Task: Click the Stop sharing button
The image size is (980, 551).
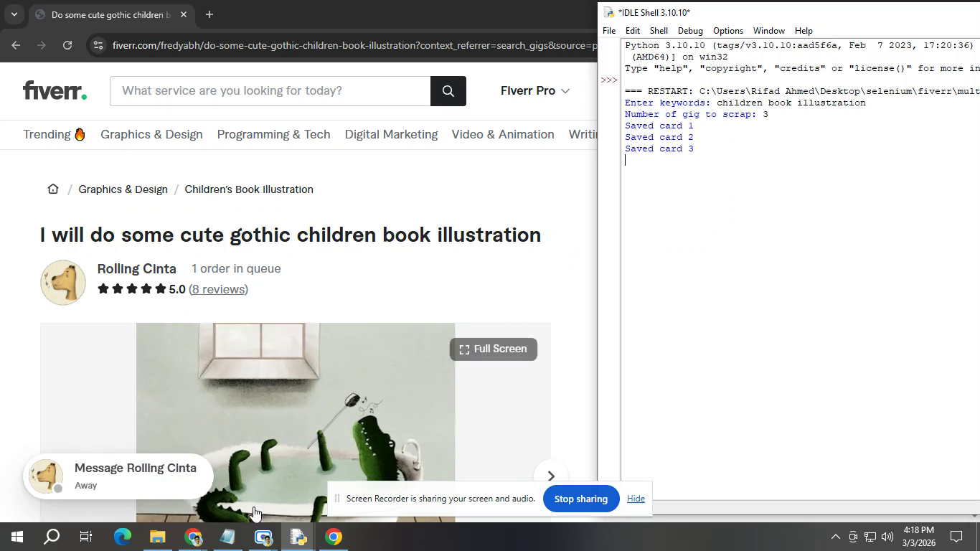Action: point(580,499)
